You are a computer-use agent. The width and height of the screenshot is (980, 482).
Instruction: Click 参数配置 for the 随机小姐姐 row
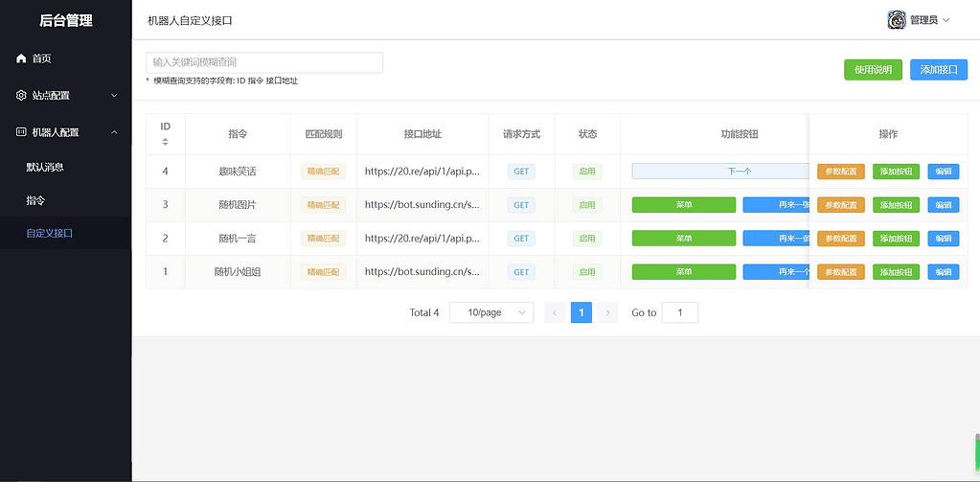841,272
